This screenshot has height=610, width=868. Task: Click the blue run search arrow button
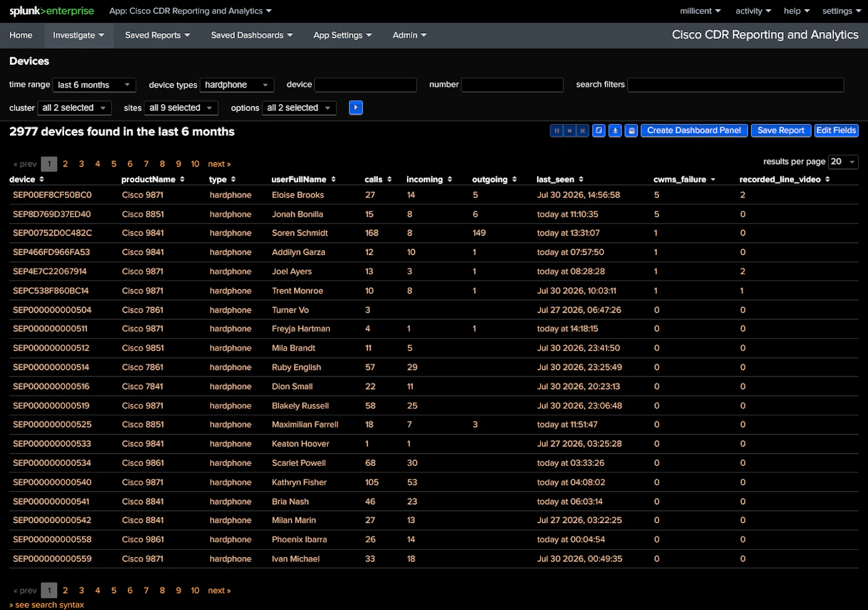point(356,108)
